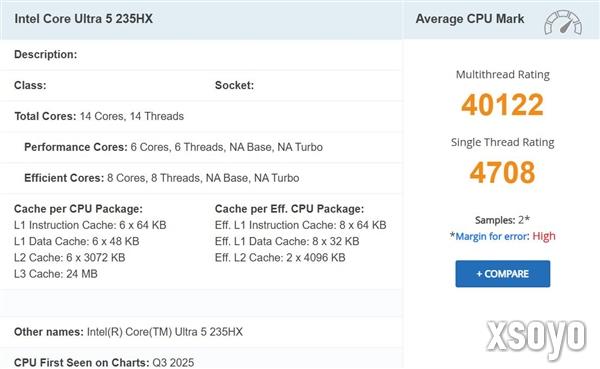Select L3 Cache: 24 MB

[56, 274]
